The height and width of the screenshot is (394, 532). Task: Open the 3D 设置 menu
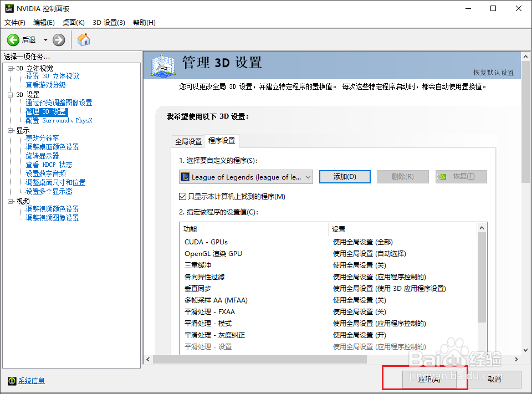(109, 22)
